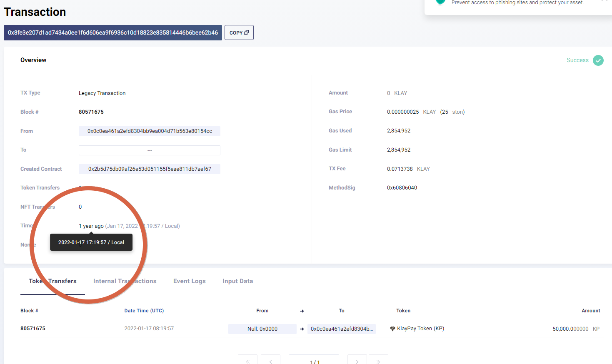Click the arrow icon in the token transfer row
Viewport: 612px width, 364px height.
[x=302, y=329]
